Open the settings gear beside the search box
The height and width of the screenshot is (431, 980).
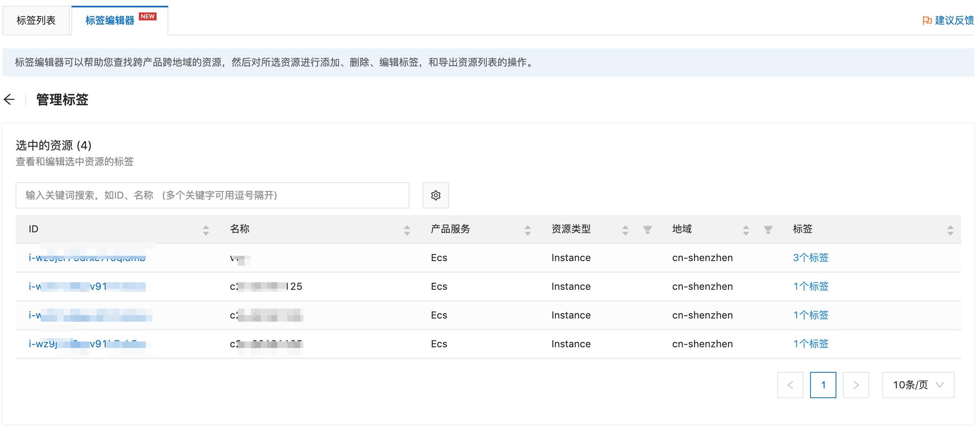[x=435, y=195]
